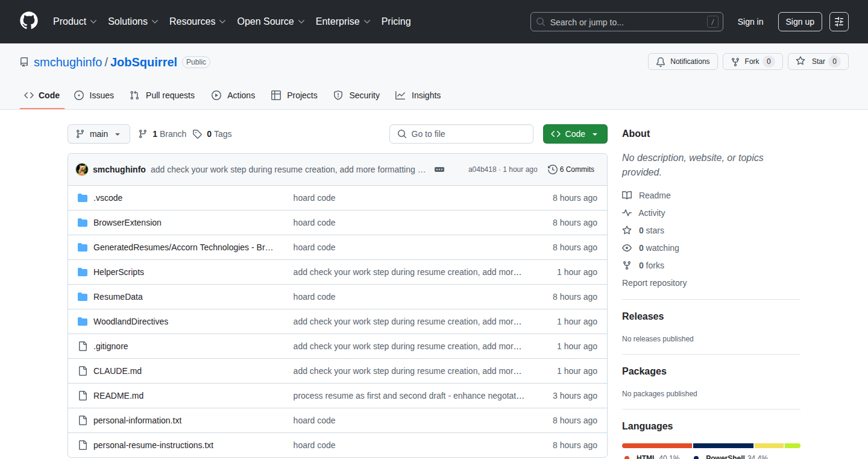Expand the commit message ellipsis button

click(x=439, y=169)
